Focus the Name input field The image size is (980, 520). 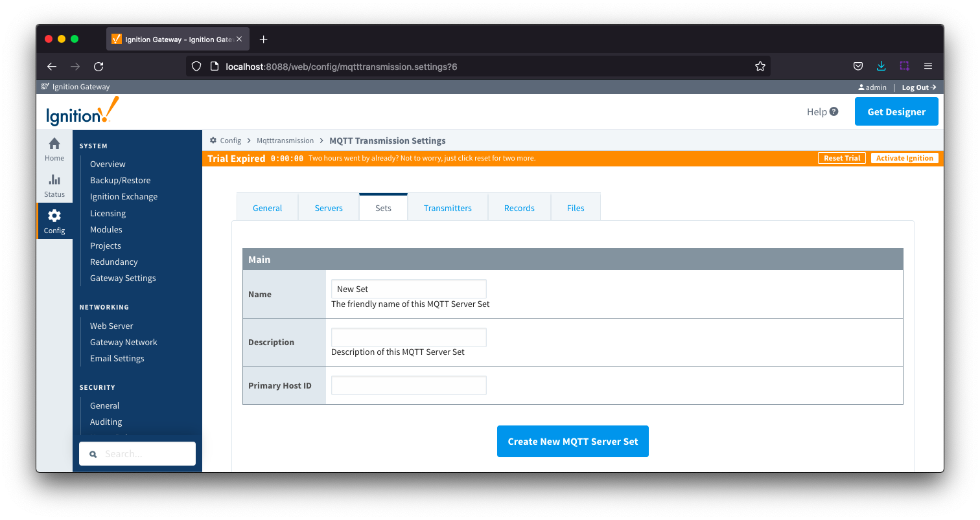click(x=409, y=289)
